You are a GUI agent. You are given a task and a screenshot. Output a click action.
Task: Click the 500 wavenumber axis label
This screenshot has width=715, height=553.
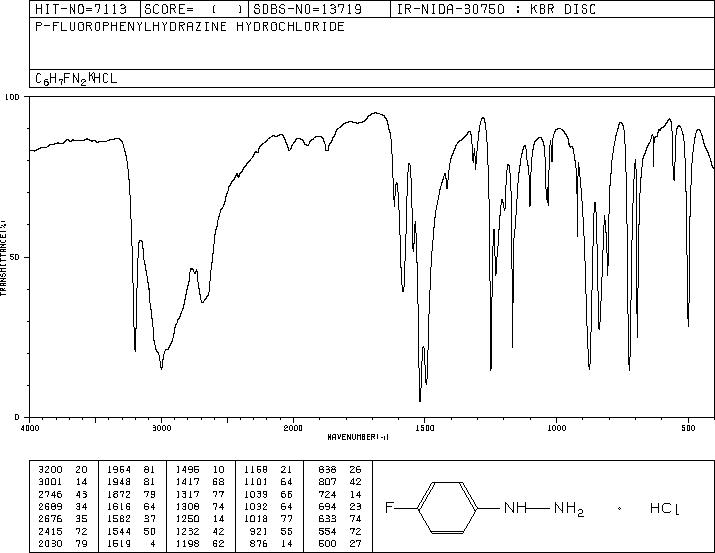(x=688, y=428)
